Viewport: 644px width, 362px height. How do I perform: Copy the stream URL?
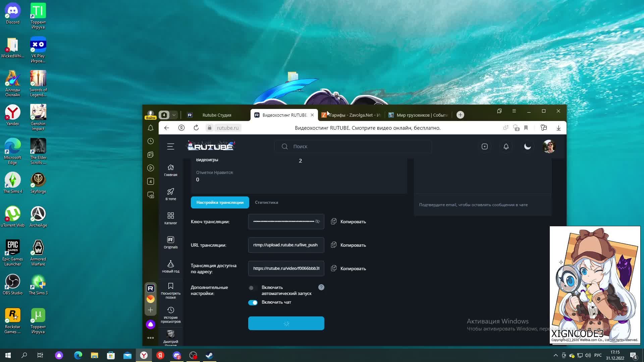pos(348,245)
